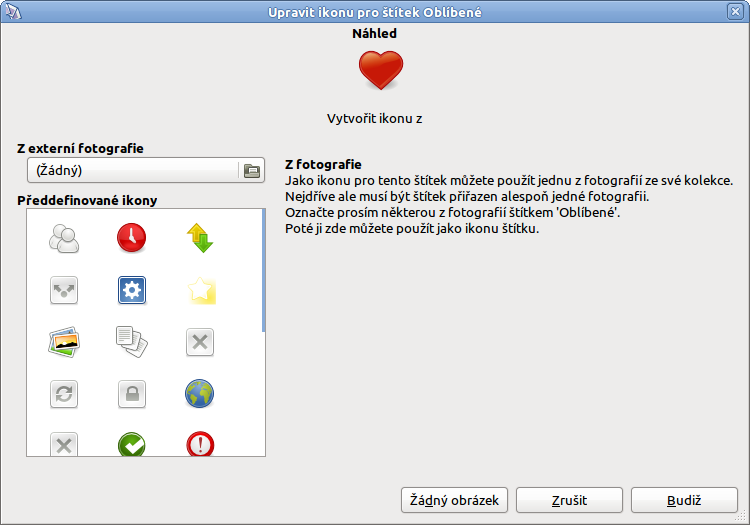Click the application icon in the title bar
This screenshot has width=750, height=525.
click(13, 11)
